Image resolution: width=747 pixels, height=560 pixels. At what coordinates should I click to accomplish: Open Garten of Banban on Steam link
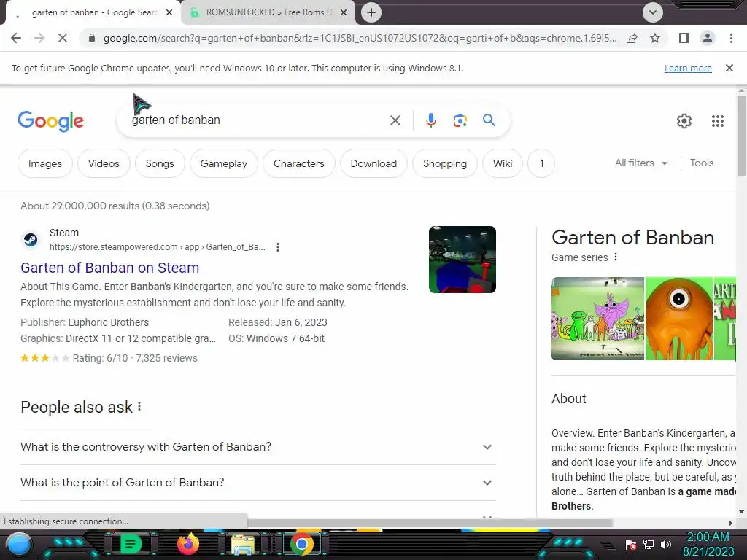coord(109,268)
